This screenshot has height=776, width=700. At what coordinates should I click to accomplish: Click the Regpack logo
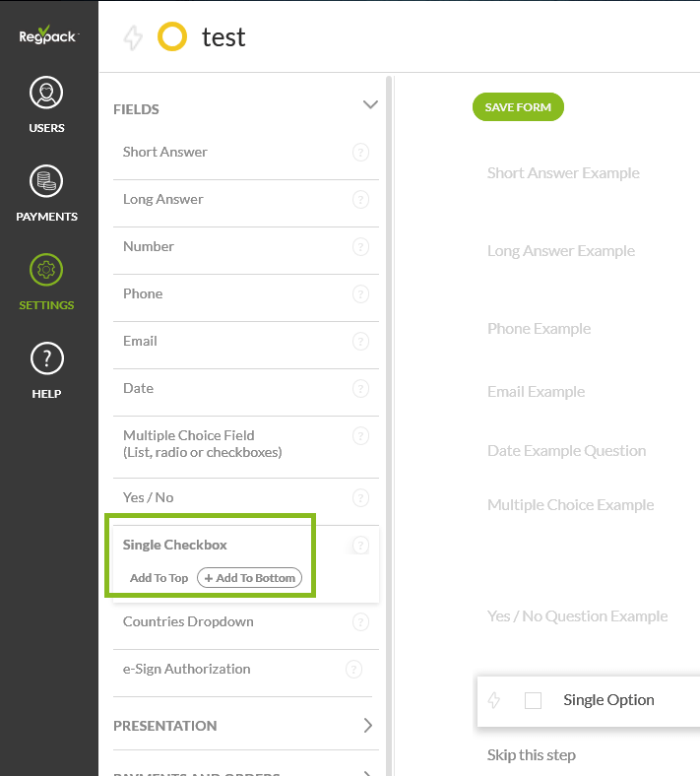[48, 36]
